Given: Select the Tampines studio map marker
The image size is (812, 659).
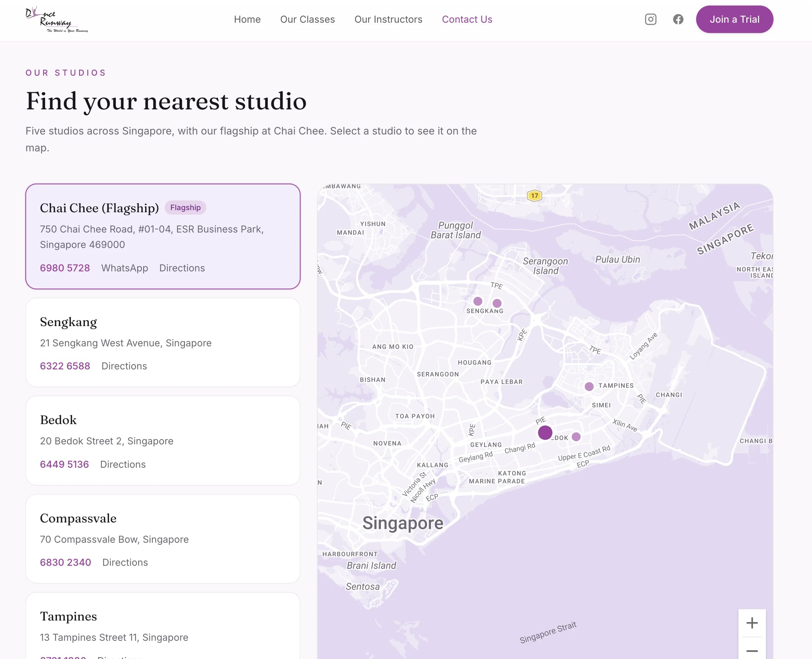Looking at the screenshot, I should click(x=589, y=387).
